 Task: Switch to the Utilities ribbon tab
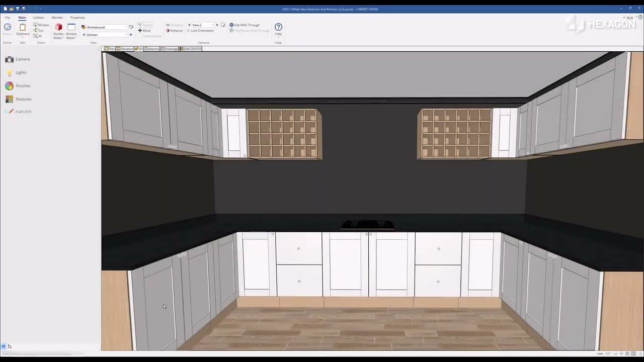tap(38, 18)
